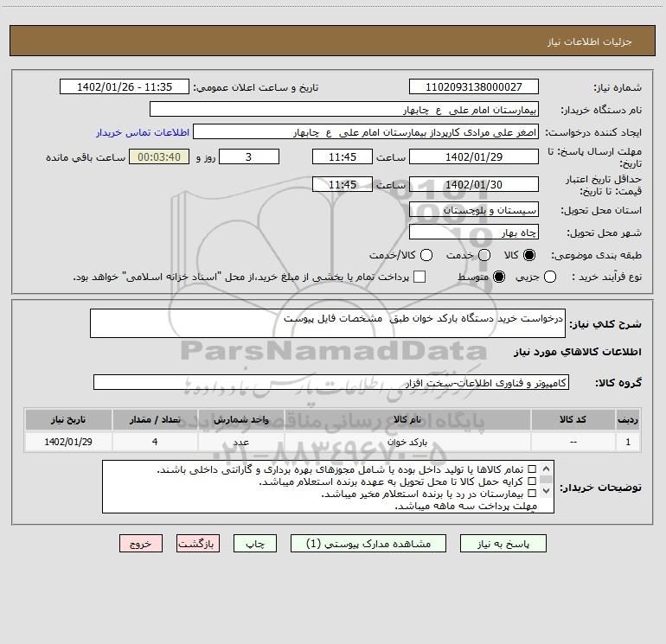
Task: Click the response deadline date 1402/01/29 field
Action: 474,156
